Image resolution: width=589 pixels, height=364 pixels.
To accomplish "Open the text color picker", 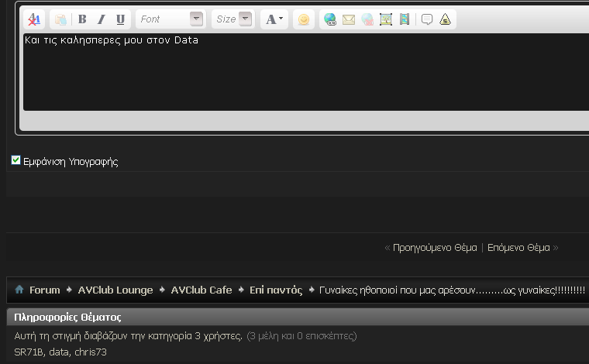I will [x=274, y=19].
